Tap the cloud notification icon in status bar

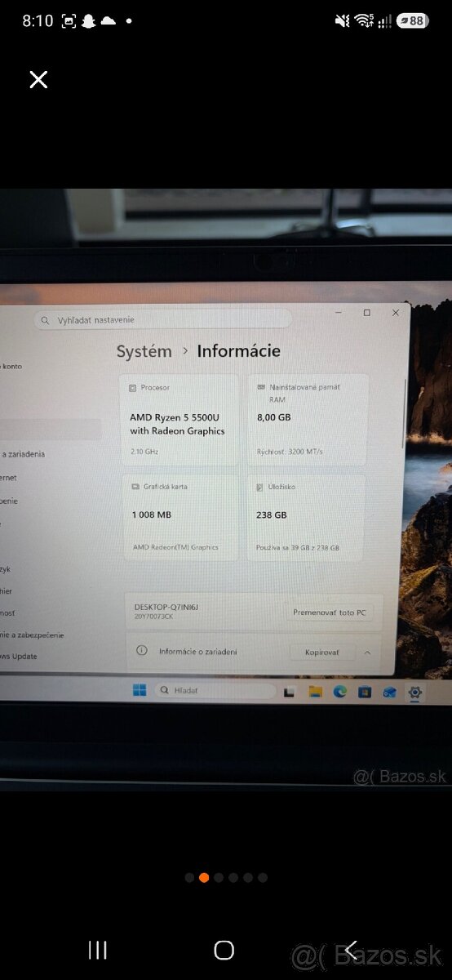(109, 21)
